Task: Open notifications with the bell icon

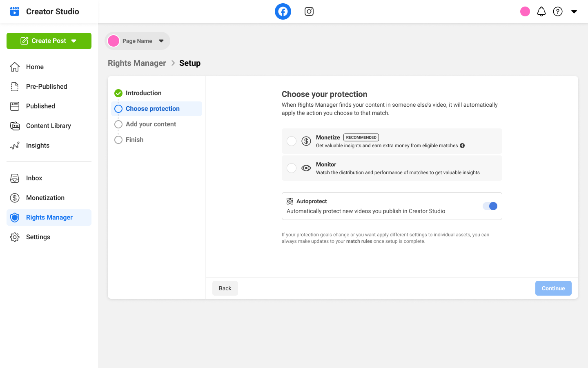Action: tap(541, 11)
